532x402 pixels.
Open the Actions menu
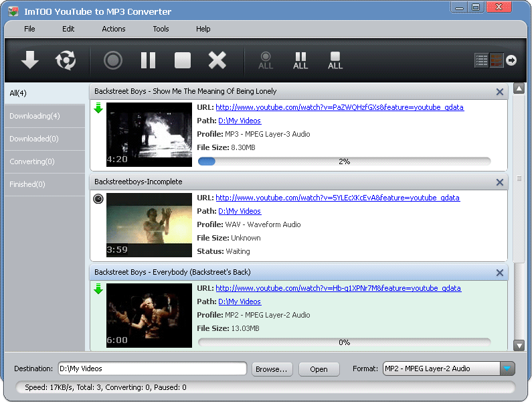coord(114,29)
